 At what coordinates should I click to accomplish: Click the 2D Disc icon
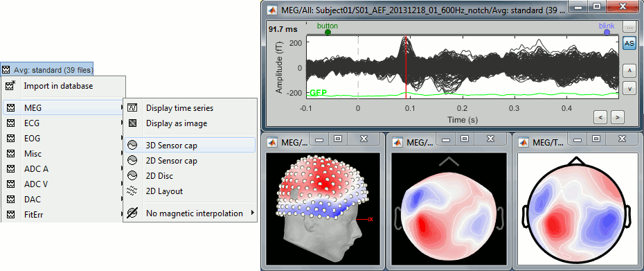pyautogui.click(x=132, y=175)
